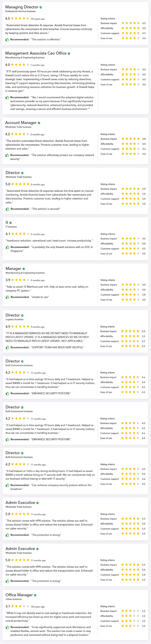
Task: Click the verified badge beside Managing Director
Action: click(x=41, y=8)
